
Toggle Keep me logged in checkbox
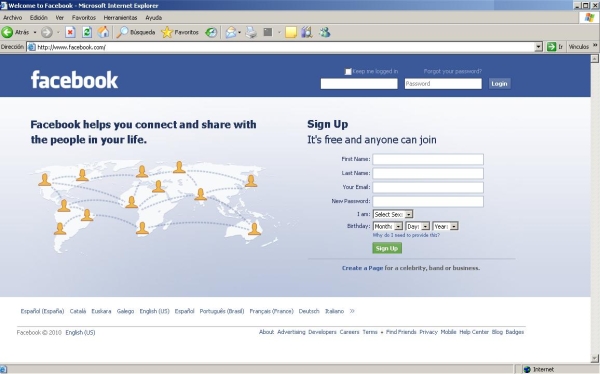tap(348, 72)
